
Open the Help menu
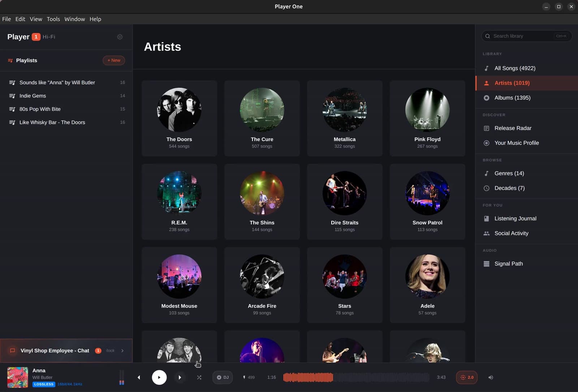coord(95,19)
